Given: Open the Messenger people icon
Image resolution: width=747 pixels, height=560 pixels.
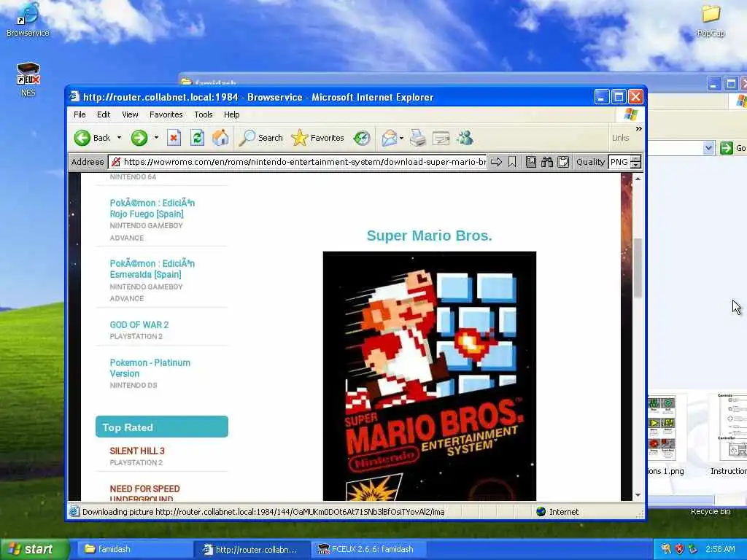Looking at the screenshot, I should coord(465,138).
